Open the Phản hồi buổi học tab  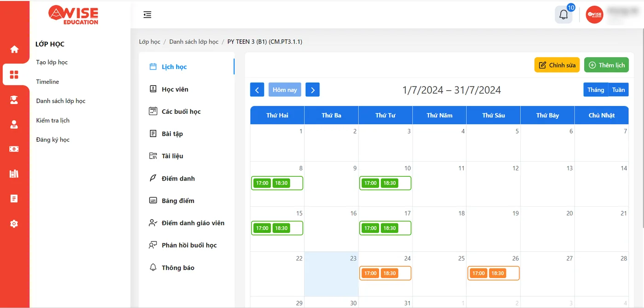point(187,245)
